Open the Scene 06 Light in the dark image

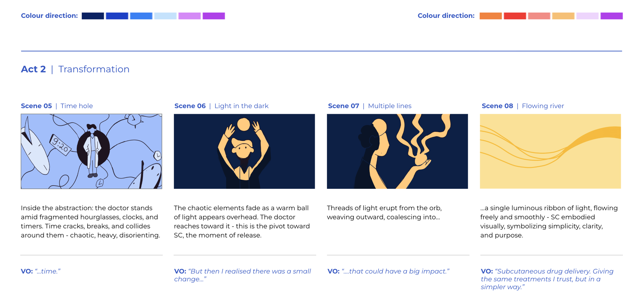coord(244,151)
